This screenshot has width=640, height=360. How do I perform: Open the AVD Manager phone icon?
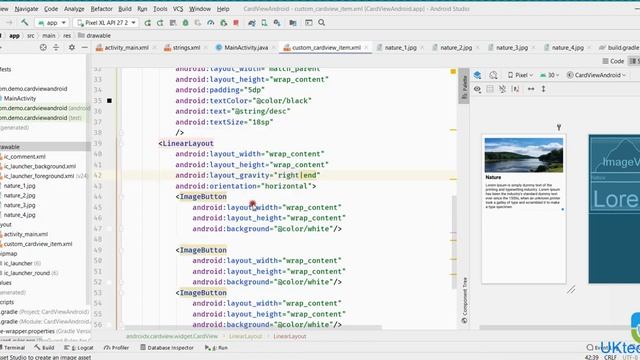(x=264, y=23)
